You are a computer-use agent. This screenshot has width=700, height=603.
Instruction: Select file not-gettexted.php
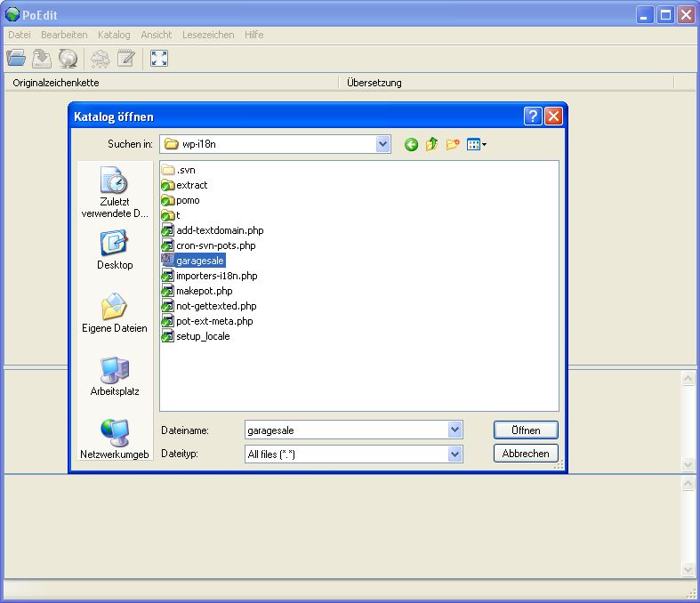tap(209, 306)
